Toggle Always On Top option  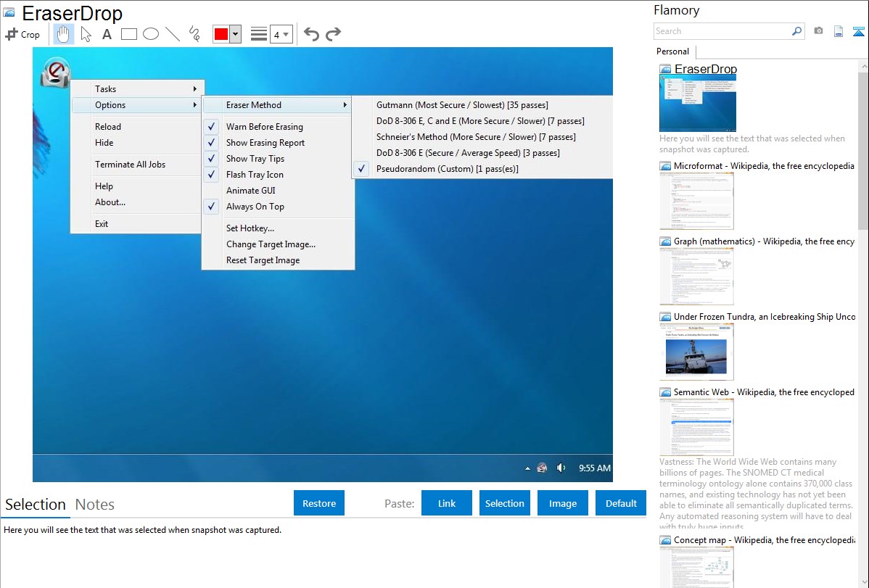click(x=277, y=207)
